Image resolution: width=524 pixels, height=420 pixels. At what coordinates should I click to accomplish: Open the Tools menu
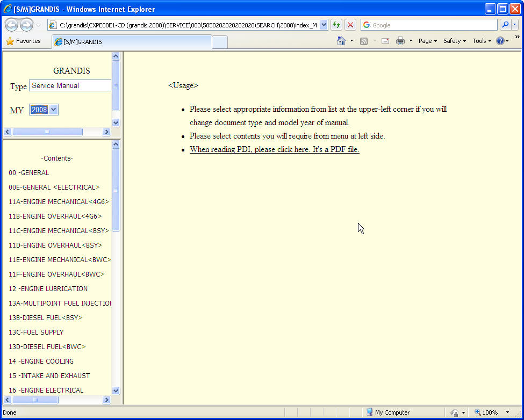(x=482, y=41)
